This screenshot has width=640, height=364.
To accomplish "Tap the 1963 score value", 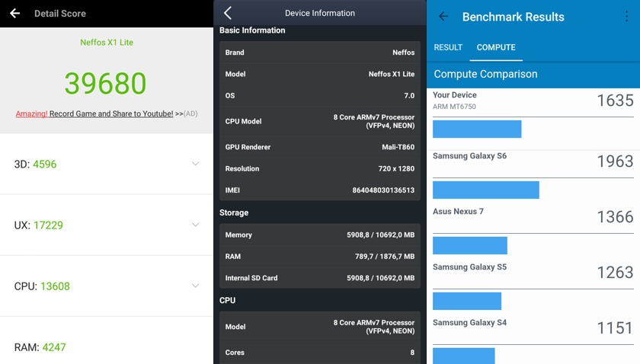I will 615,161.
